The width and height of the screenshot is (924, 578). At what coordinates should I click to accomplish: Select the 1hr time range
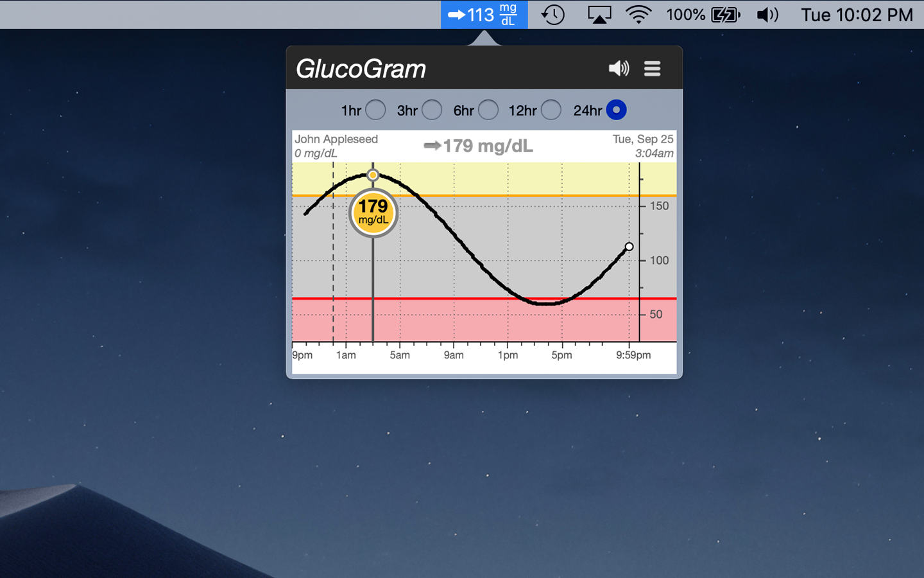(375, 110)
